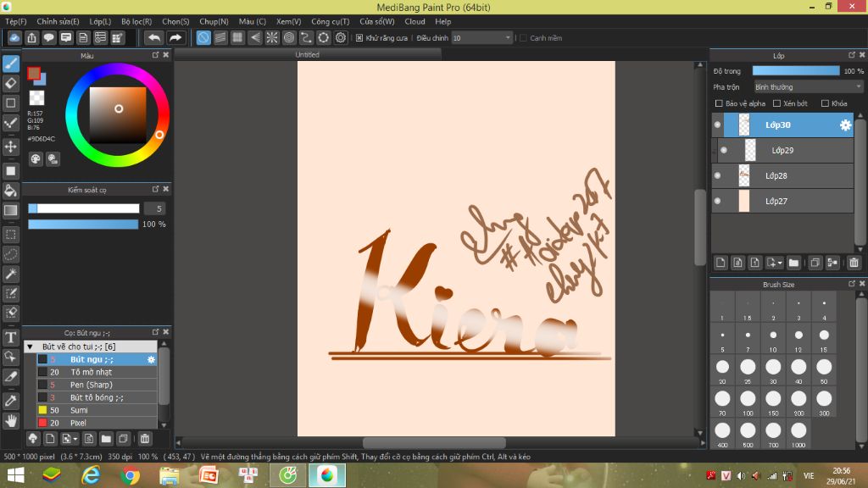Viewport: 868px width, 488px height.
Task: Open add-layer dropdown arrow in layer panel
Action: (x=780, y=263)
